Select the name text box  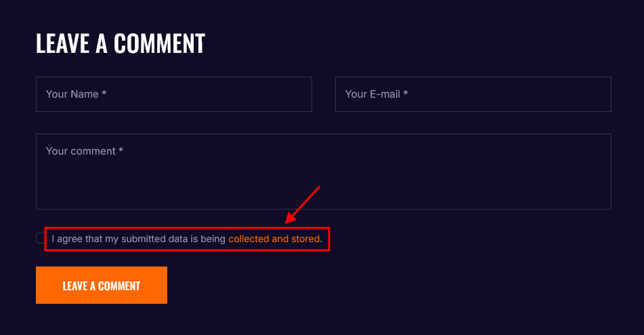[x=173, y=94]
